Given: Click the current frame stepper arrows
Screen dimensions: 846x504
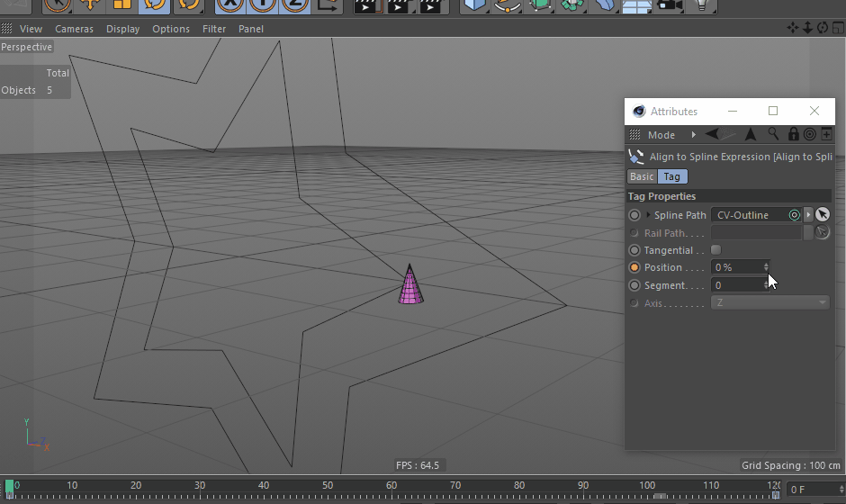Looking at the screenshot, I should pos(841,490).
